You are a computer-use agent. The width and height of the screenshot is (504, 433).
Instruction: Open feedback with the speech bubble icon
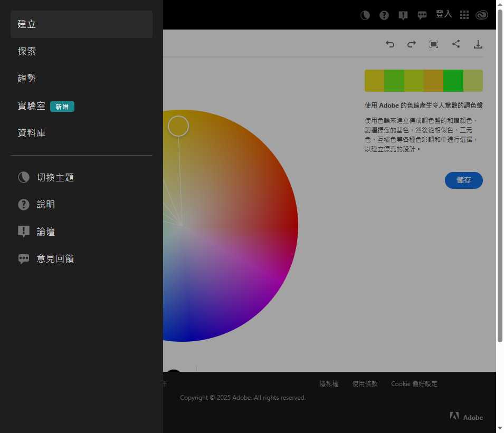(422, 15)
